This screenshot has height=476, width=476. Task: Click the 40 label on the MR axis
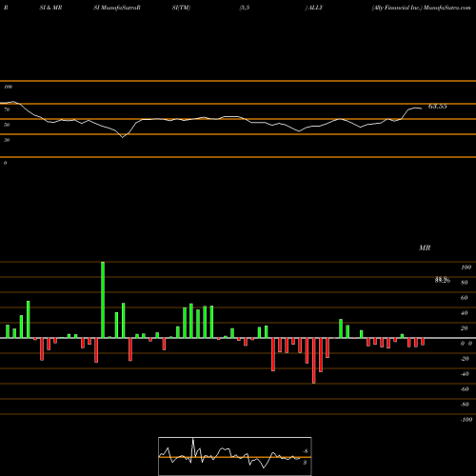point(465,313)
